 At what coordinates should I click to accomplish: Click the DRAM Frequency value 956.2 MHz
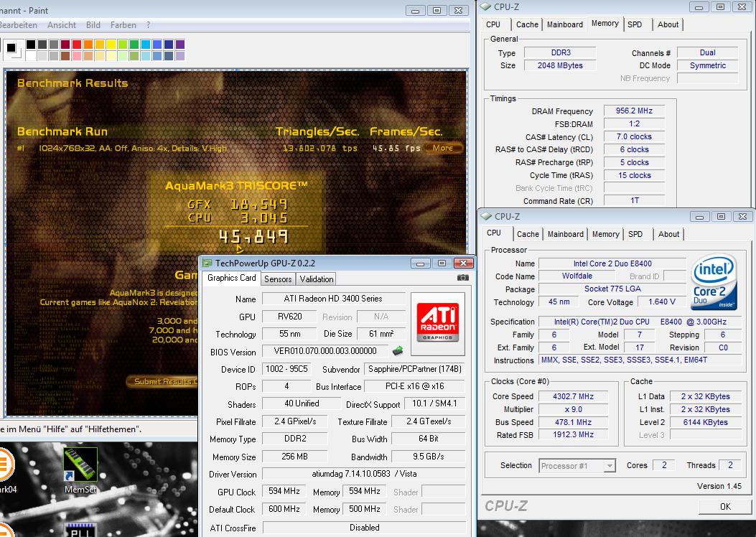pos(634,111)
